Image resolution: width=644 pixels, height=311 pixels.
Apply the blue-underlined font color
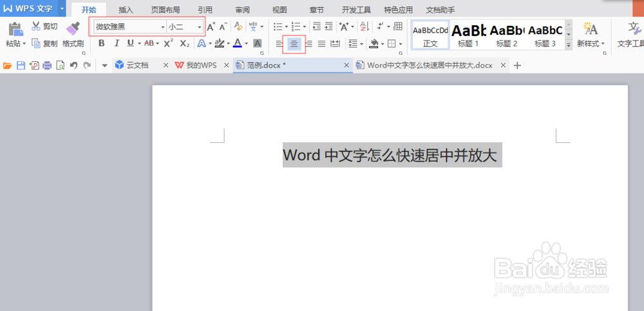(x=238, y=43)
